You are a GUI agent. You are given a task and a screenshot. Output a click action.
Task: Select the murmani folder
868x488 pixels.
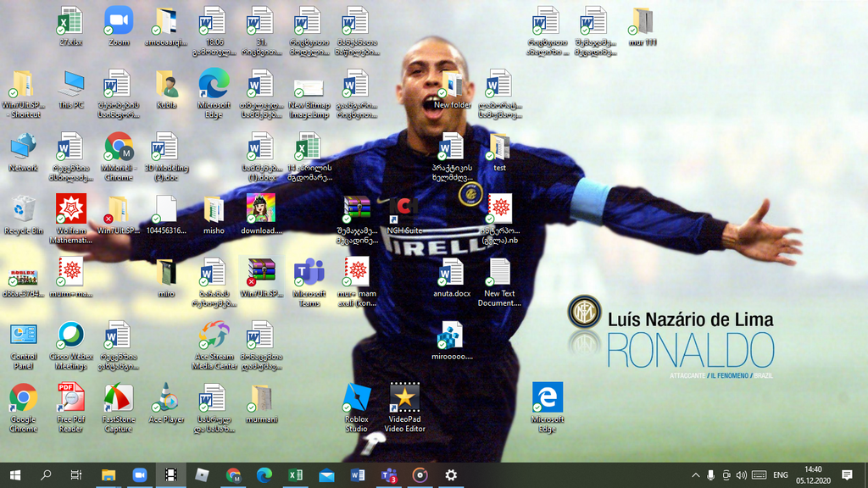(x=261, y=404)
